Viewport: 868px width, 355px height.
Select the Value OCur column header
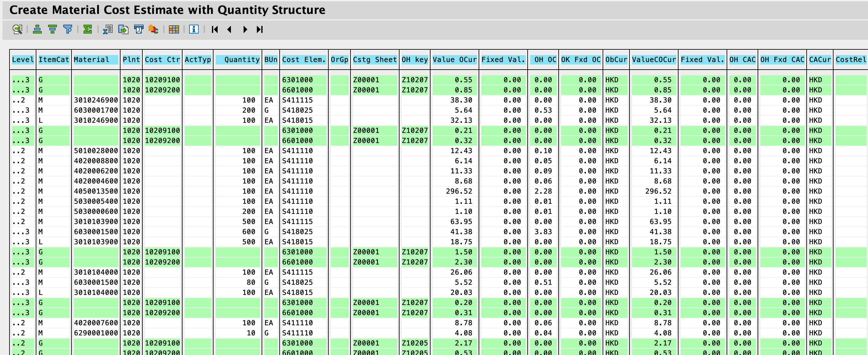point(454,60)
